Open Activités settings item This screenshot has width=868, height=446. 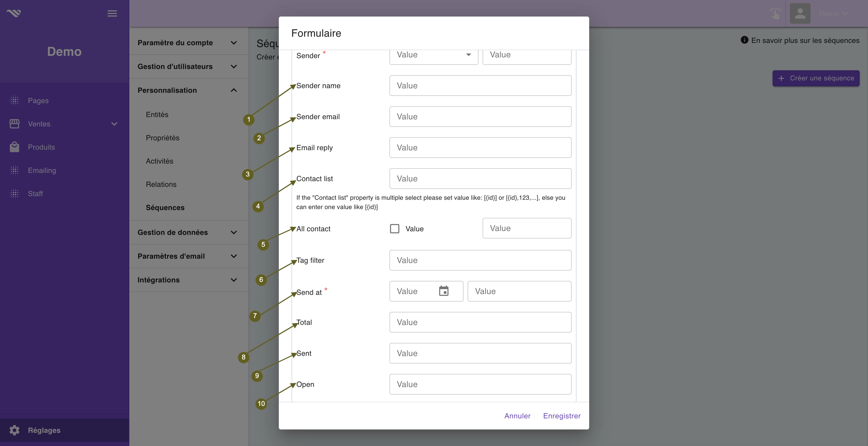tap(159, 161)
